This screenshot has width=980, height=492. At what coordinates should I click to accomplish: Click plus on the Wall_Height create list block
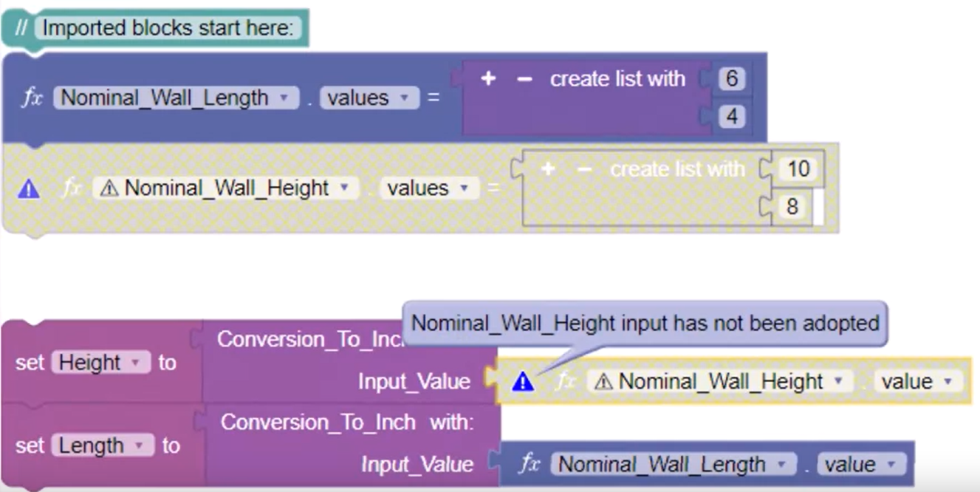click(x=547, y=169)
